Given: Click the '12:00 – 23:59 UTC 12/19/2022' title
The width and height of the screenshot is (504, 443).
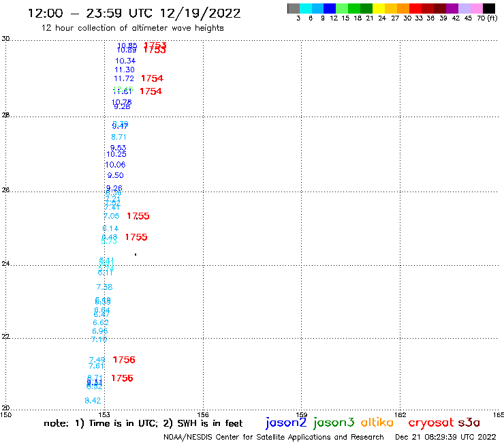Looking at the screenshot, I should click(134, 13).
